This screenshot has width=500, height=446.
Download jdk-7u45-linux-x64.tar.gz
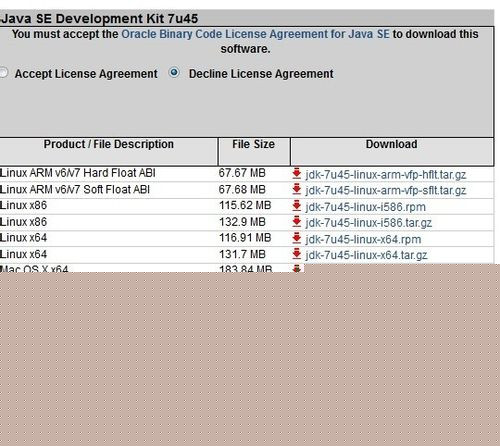366,255
